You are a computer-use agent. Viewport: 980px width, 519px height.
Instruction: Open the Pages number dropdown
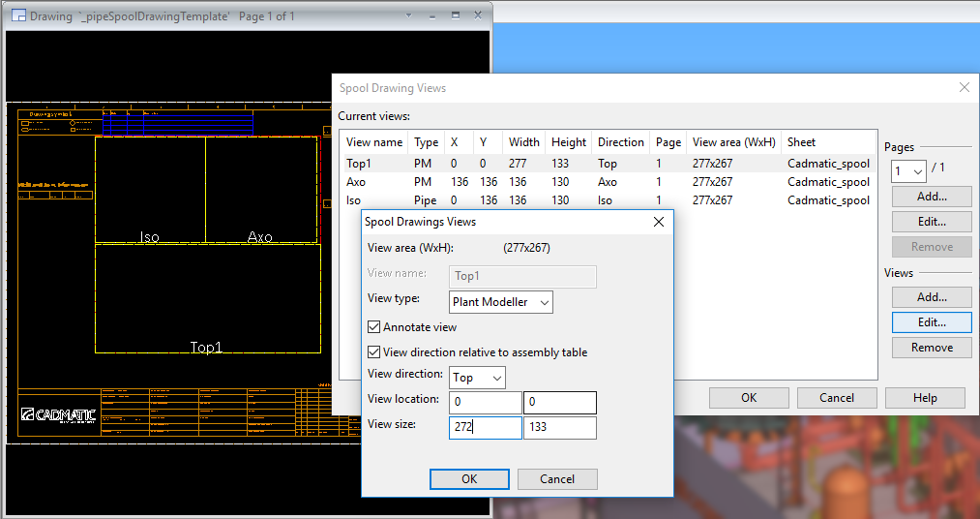(x=907, y=171)
